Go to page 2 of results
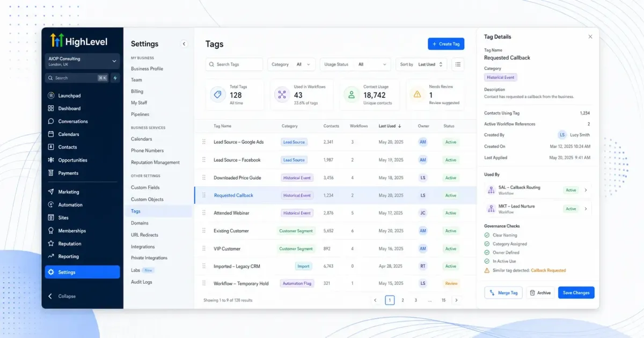Image resolution: width=644 pixels, height=338 pixels. coord(403,300)
